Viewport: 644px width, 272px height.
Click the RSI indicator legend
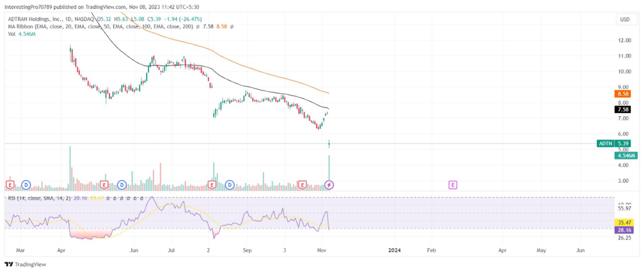[40, 198]
